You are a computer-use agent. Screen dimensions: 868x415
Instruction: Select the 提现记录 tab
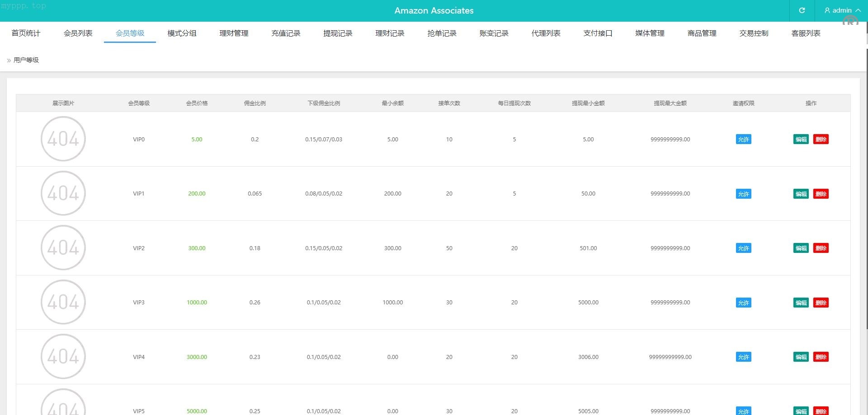338,33
